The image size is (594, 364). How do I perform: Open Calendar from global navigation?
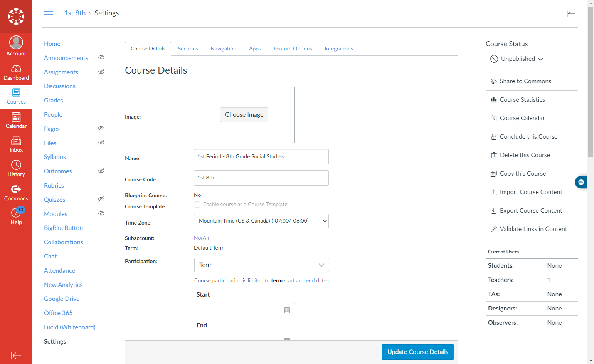[16, 121]
